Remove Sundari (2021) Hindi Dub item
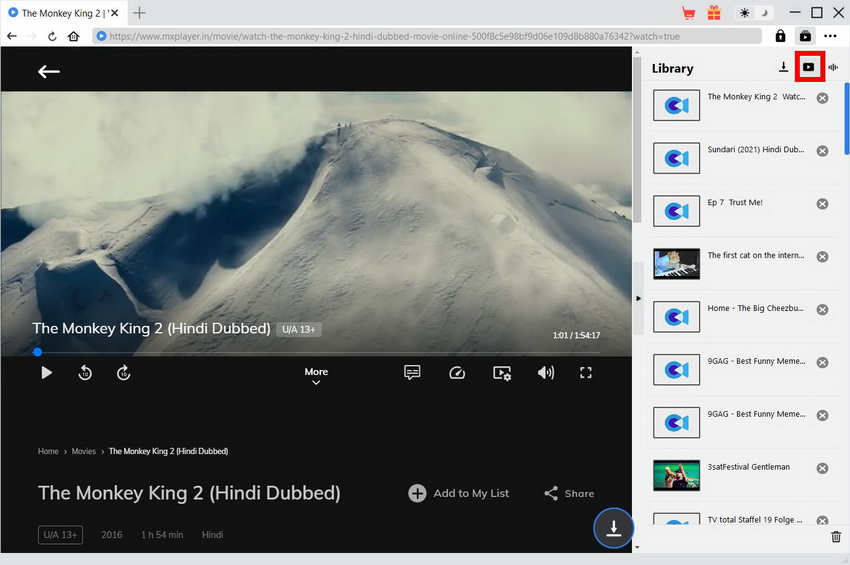 click(x=822, y=151)
